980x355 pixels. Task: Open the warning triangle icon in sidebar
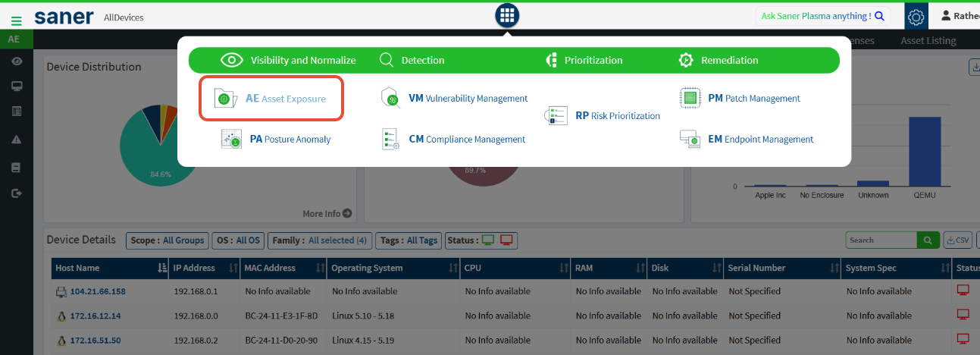pos(16,140)
